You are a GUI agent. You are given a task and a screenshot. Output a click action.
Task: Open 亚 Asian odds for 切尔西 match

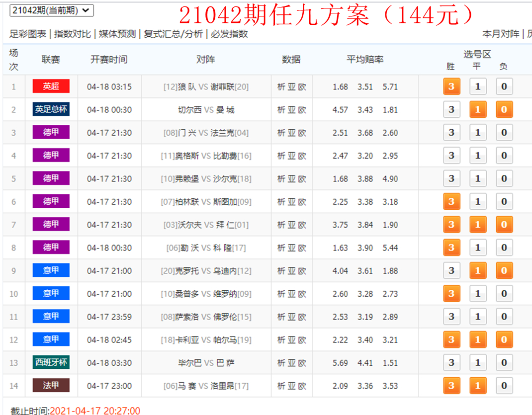point(291,110)
